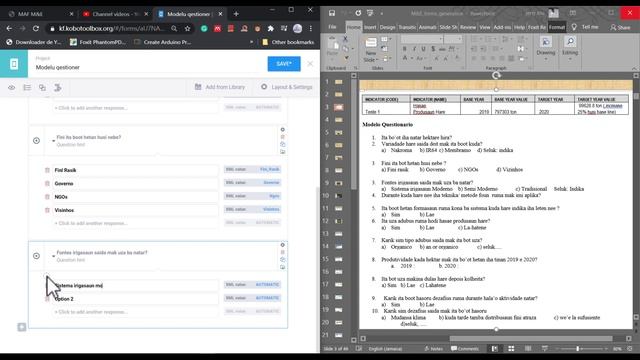Open Layout & Settings panel

click(287, 87)
